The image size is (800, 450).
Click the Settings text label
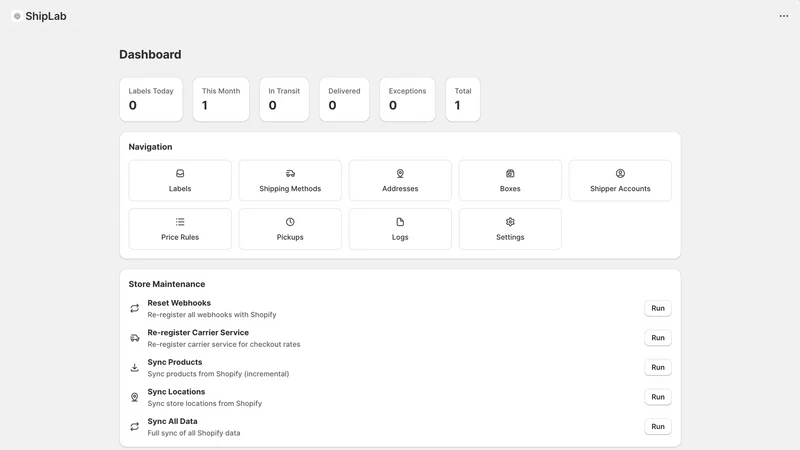coord(510,237)
